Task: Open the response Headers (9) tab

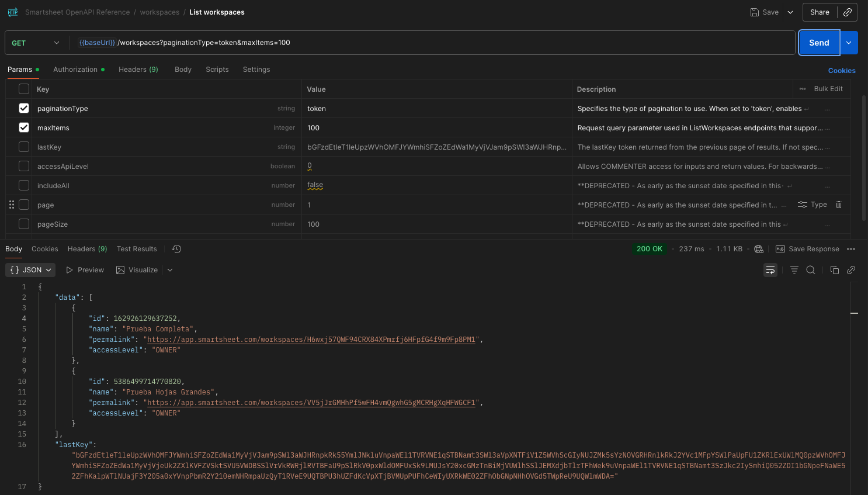Action: click(88, 249)
